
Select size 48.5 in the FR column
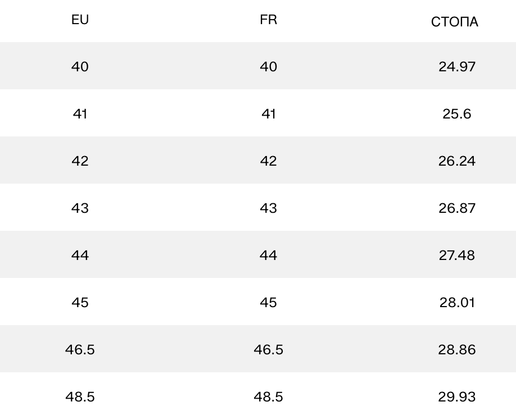[x=268, y=397]
